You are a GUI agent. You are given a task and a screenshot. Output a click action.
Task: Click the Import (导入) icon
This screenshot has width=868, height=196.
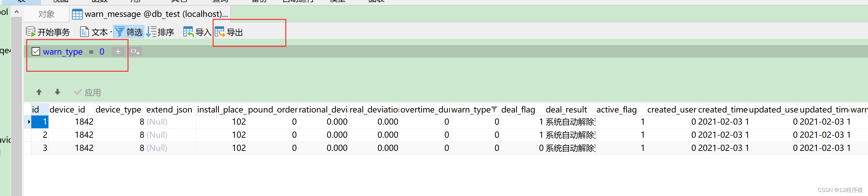click(188, 32)
